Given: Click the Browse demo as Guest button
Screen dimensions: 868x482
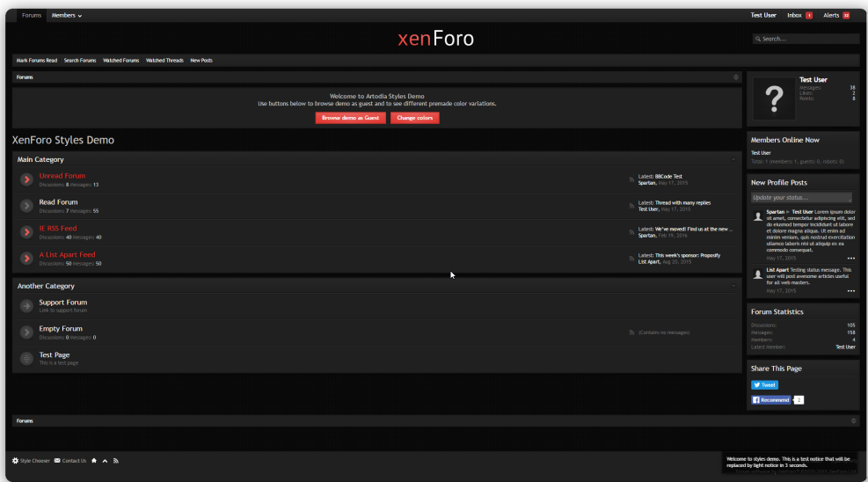Looking at the screenshot, I should click(350, 118).
